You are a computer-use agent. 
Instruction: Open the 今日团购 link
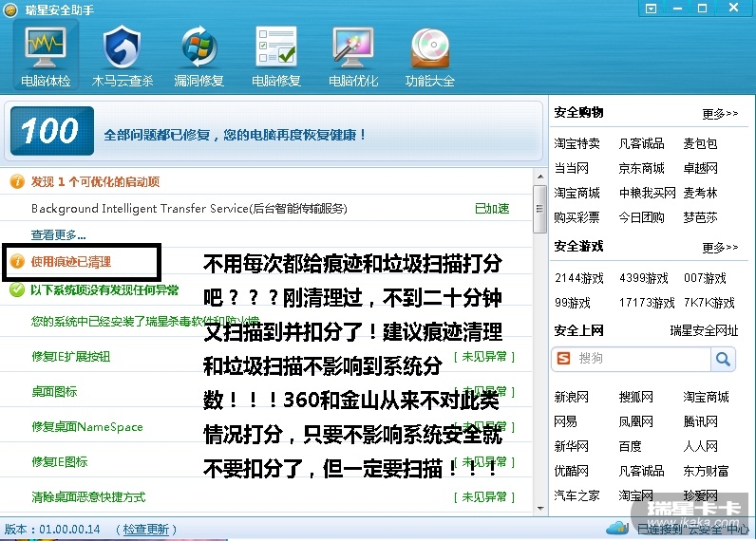pos(641,217)
